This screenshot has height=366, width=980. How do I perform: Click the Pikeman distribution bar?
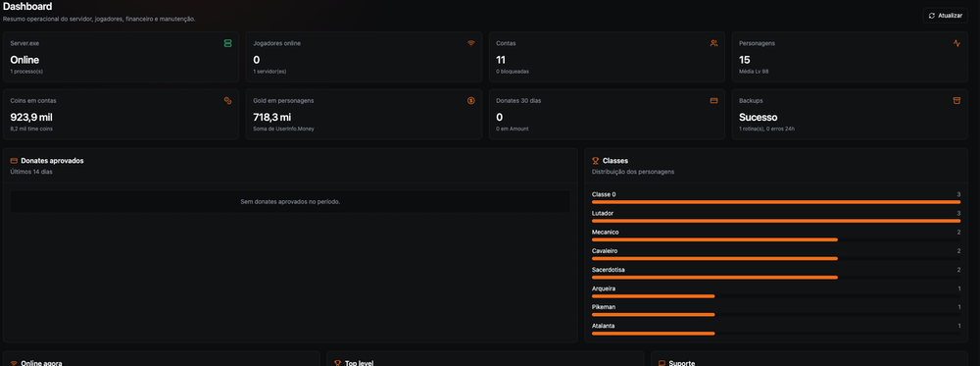point(776,315)
